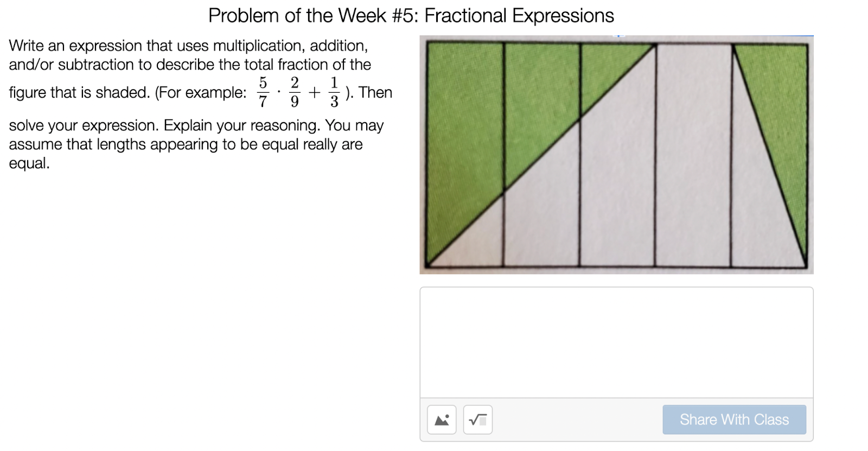Viewport: 868px width, 451px height.
Task: Open the square root math editor icon
Action: 478,420
